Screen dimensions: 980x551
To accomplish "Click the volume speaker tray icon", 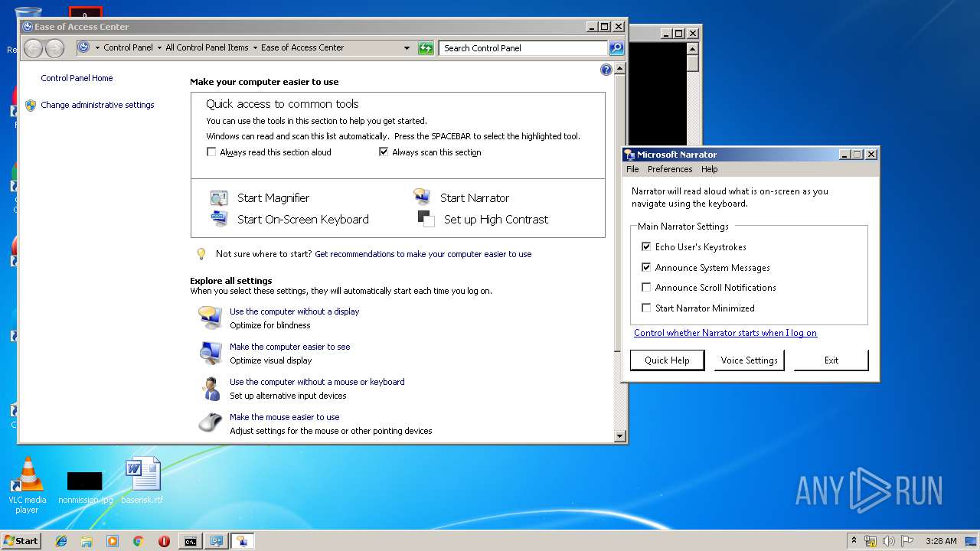I will point(889,541).
